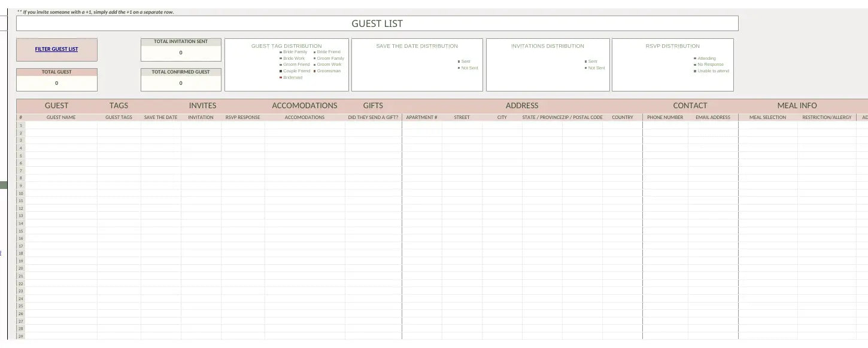Select the RSVP RESPONSE column header
This screenshot has height=348, width=868.
pyautogui.click(x=243, y=118)
